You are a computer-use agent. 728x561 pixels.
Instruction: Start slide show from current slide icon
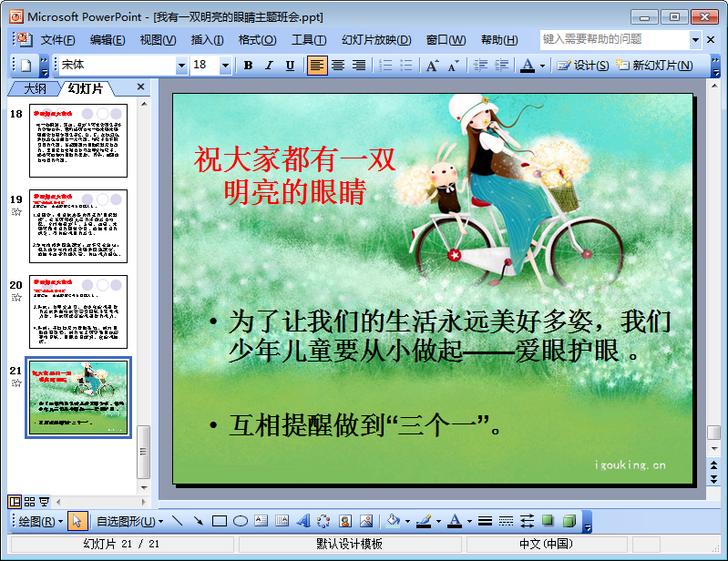pyautogui.click(x=44, y=502)
